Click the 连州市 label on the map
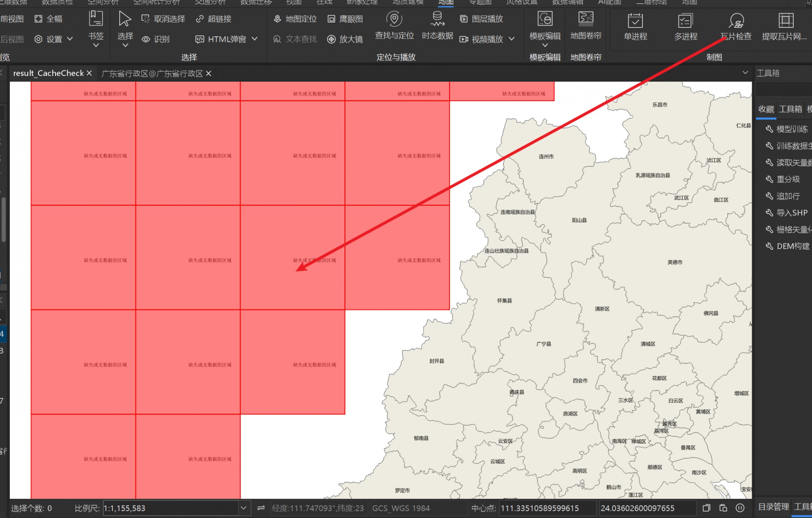Image resolution: width=812 pixels, height=518 pixels. [x=546, y=157]
